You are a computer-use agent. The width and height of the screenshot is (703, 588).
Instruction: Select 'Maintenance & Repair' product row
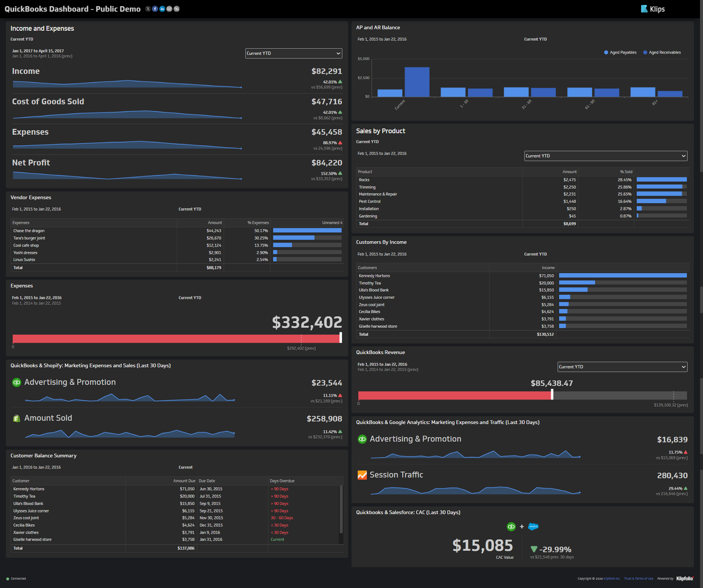(522, 194)
